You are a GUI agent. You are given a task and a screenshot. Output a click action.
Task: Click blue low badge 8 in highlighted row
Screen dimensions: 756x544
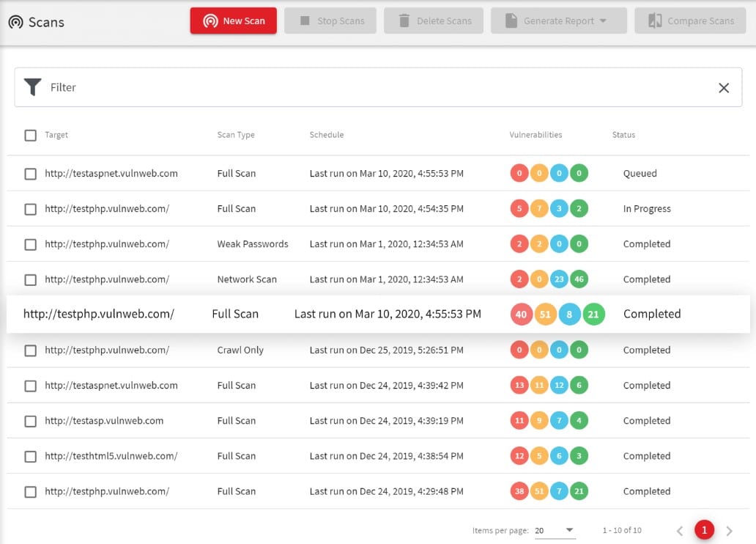click(569, 315)
